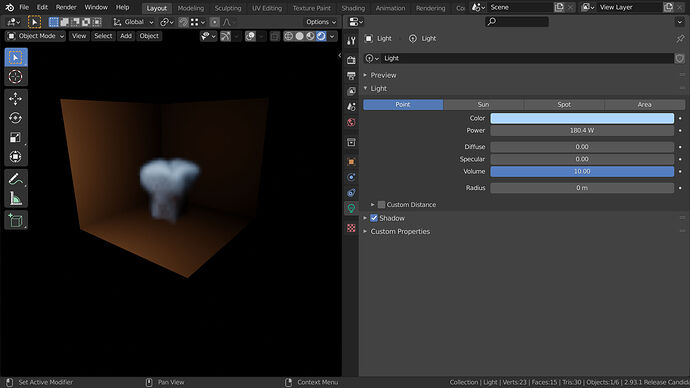Open the Window menu
This screenshot has width=690, height=388.
coord(96,7)
